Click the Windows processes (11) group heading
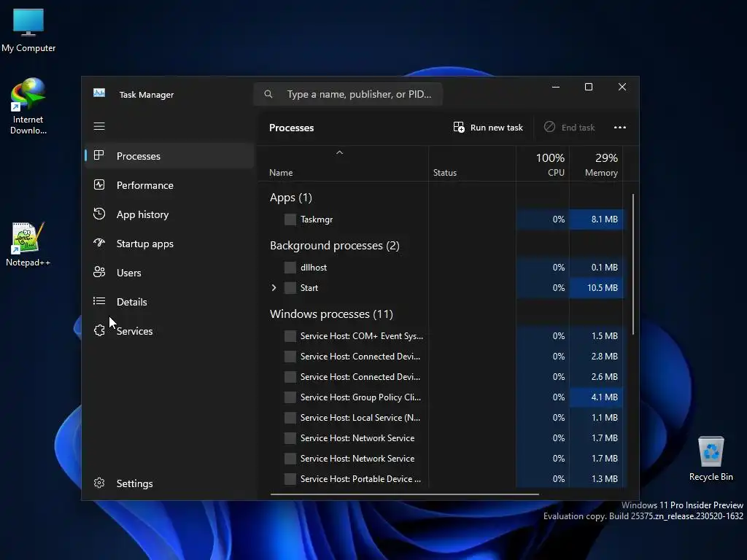This screenshot has height=560, width=747. (331, 314)
